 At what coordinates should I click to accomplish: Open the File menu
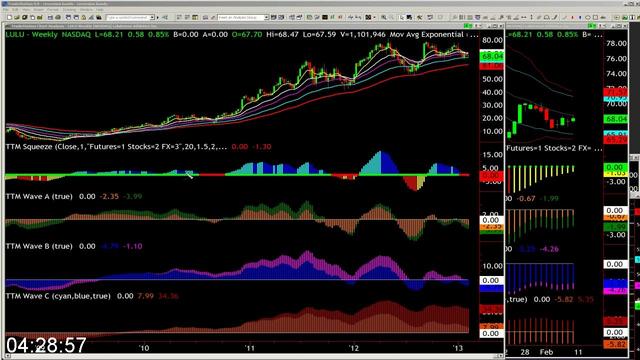click(x=5, y=9)
